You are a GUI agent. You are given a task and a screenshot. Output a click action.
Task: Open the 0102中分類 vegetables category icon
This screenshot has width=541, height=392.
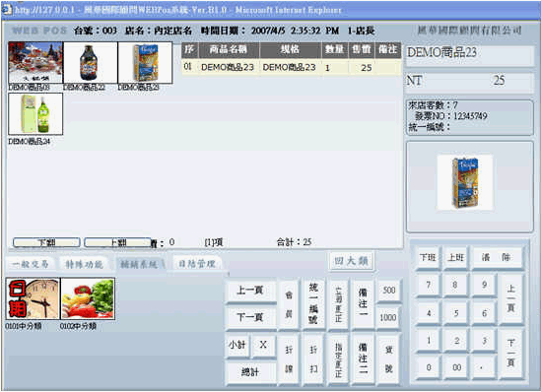(88, 298)
